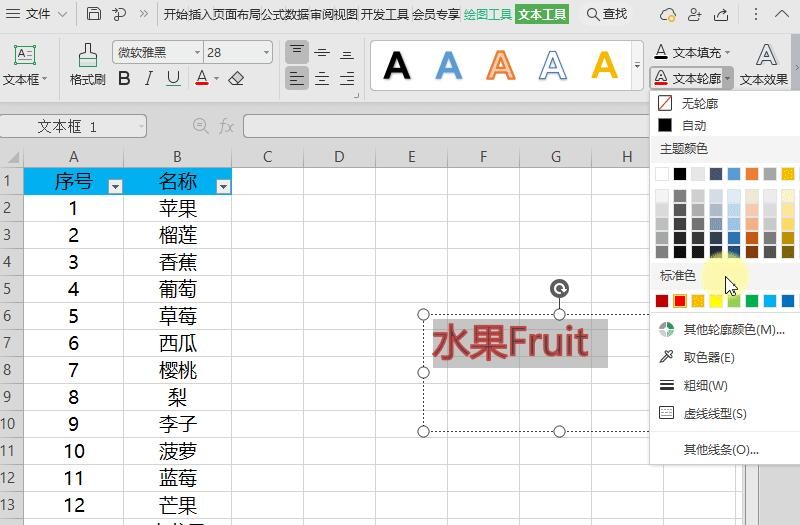Open the eyedropper 取色器(E) tool

[x=708, y=358]
